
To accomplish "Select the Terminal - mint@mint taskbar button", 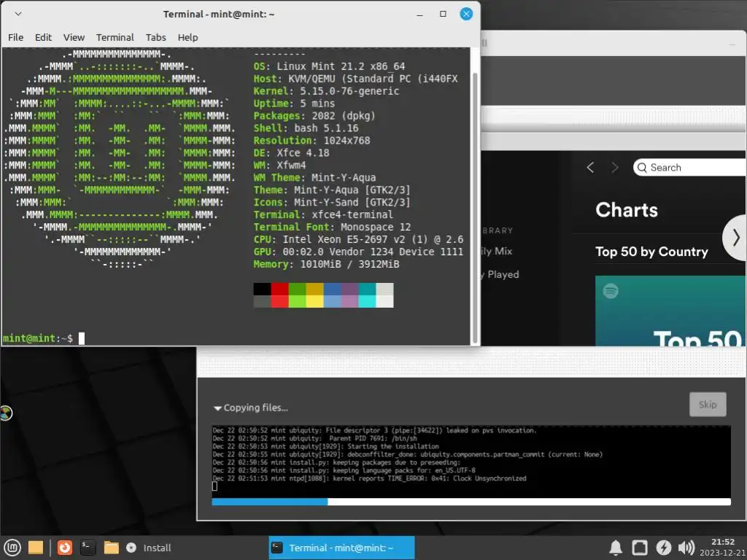I will (x=341, y=548).
